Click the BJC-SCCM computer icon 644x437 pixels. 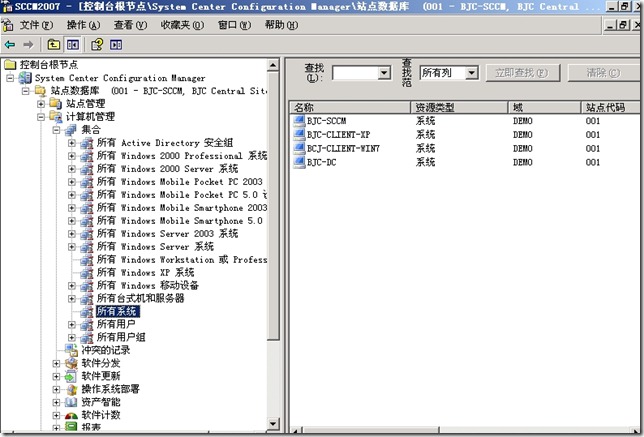point(299,121)
